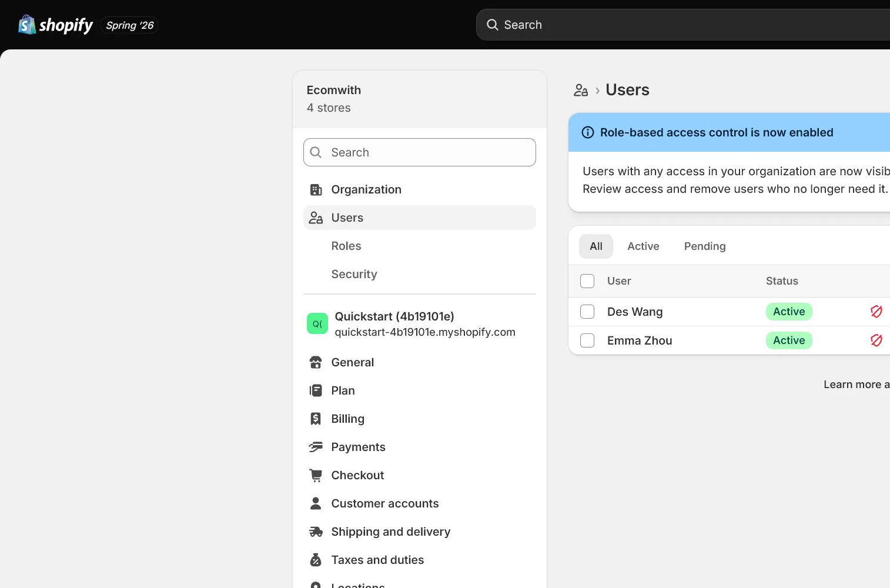Click the Plan icon
The width and height of the screenshot is (890, 588).
(x=316, y=390)
